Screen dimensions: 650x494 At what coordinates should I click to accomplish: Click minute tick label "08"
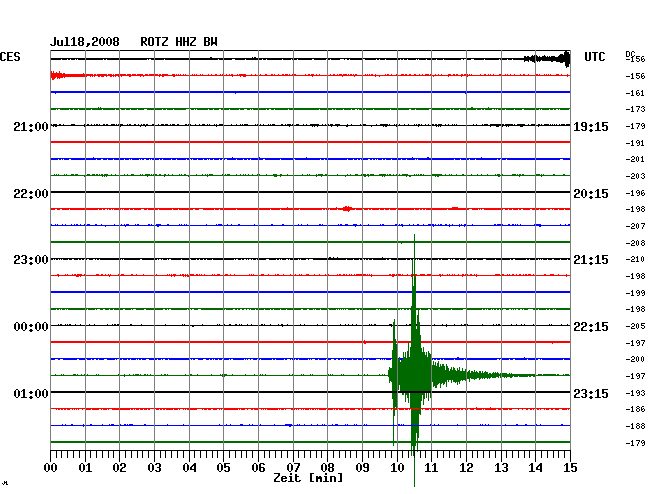point(327,468)
